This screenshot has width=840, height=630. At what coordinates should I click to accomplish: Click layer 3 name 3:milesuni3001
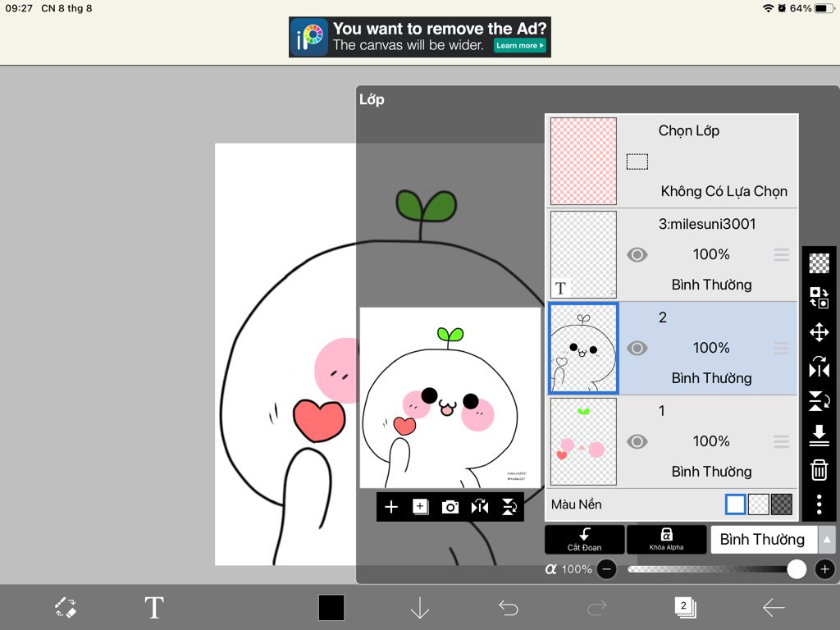[707, 224]
